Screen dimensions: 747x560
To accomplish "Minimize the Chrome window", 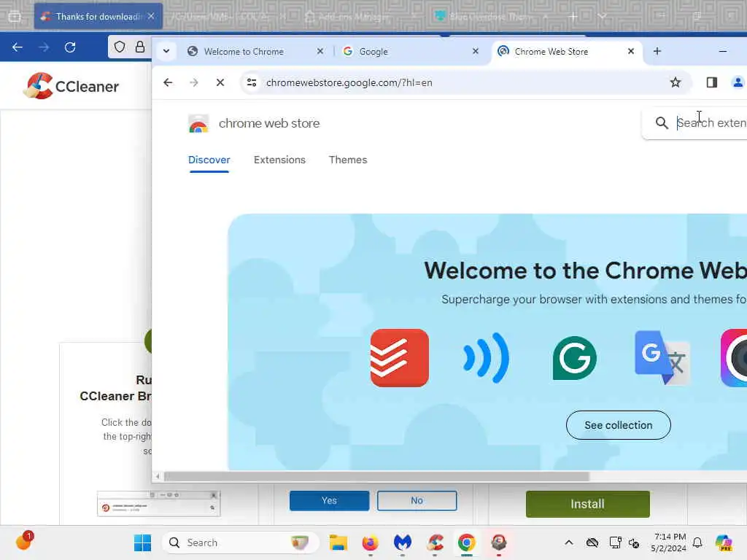I will pos(723,51).
